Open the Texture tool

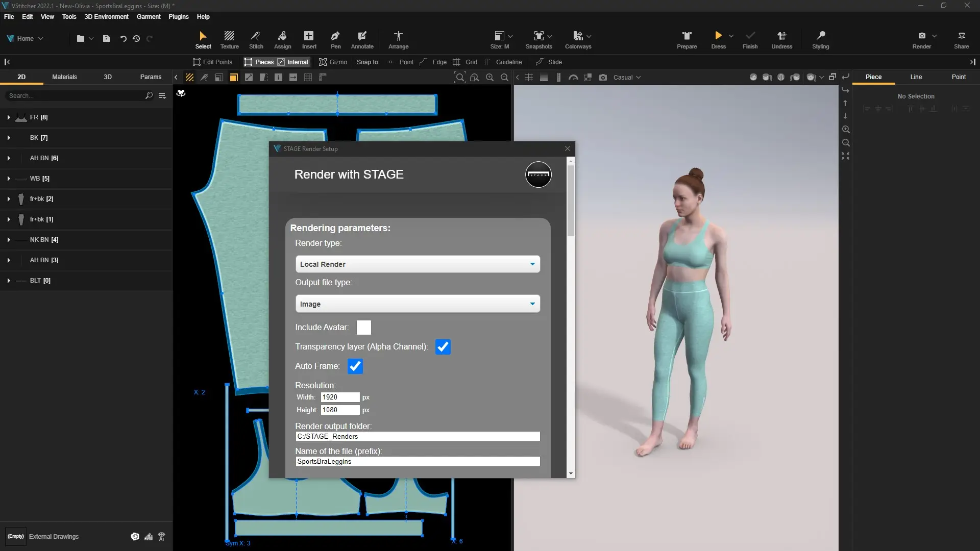[229, 39]
